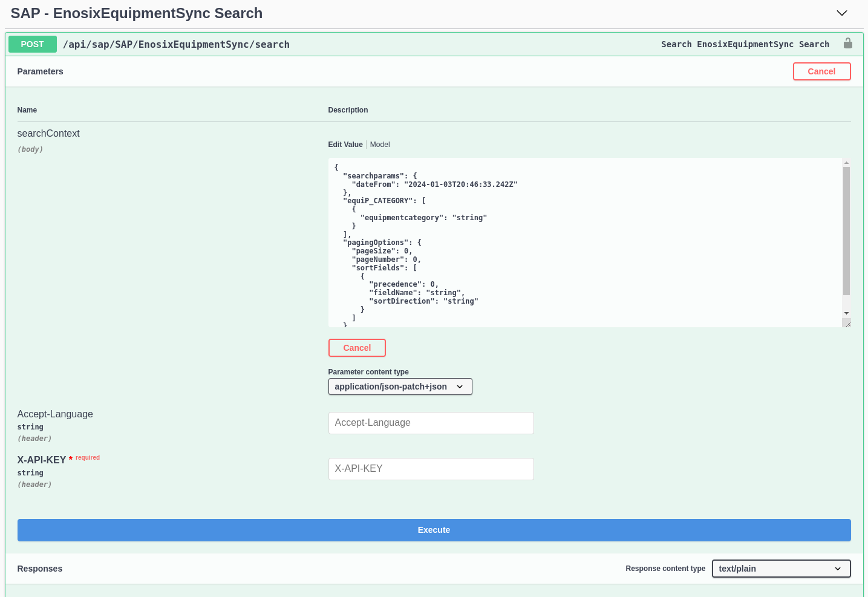
Task: Click the textarea vertical scrollbar thumb
Action: [x=846, y=231]
